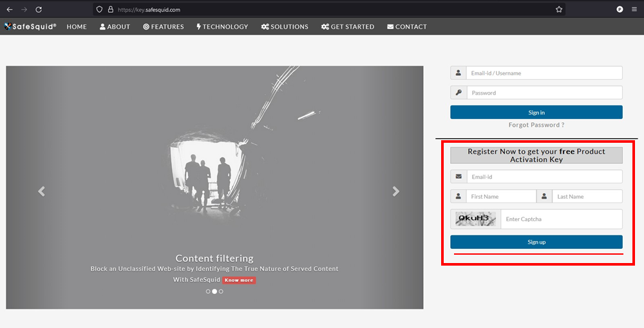
Task: Click the captcha image QkuH3
Action: pos(476,219)
